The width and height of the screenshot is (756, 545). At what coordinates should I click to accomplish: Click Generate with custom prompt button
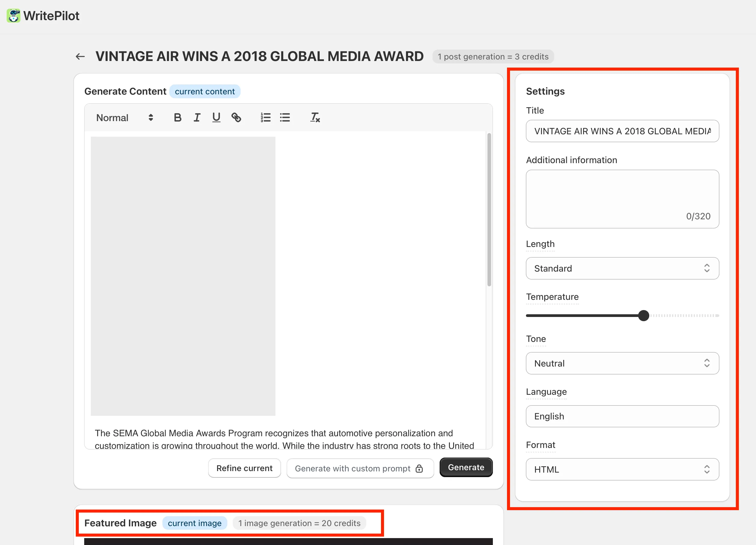click(360, 468)
